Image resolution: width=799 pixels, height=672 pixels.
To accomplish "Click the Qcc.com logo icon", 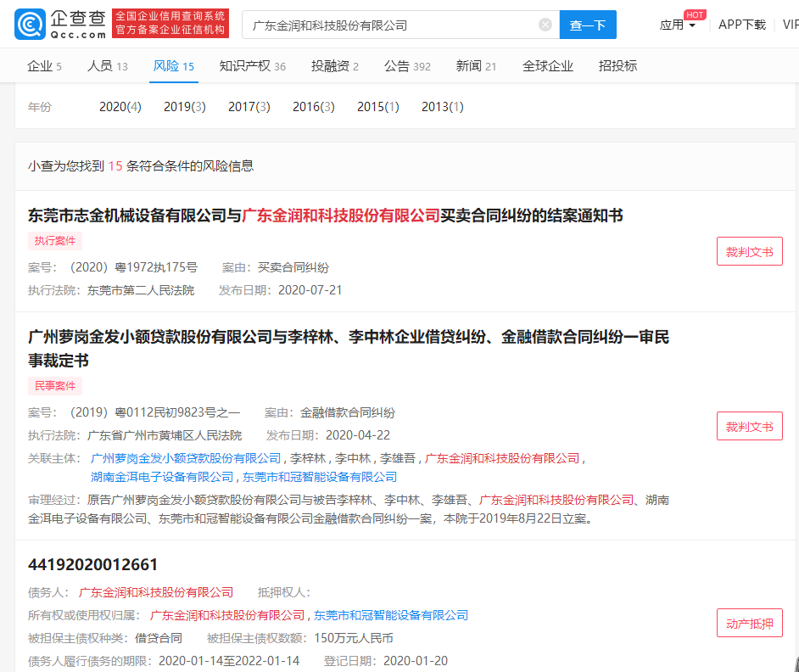I will [x=30, y=24].
